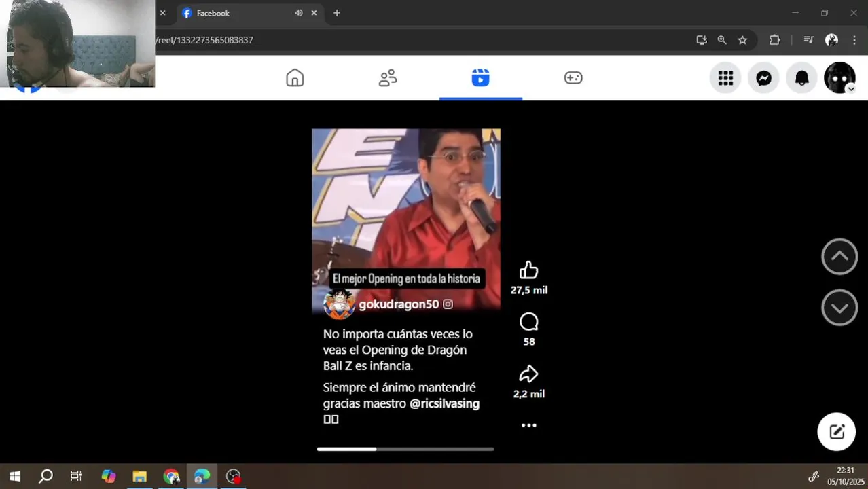
Task: Launch Copilot from the taskbar
Action: point(109,476)
